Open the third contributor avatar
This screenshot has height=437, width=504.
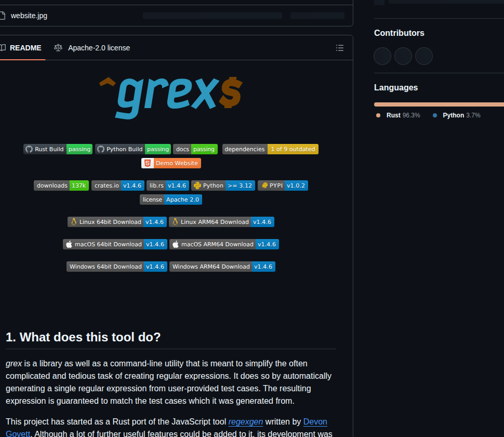pyautogui.click(x=423, y=56)
